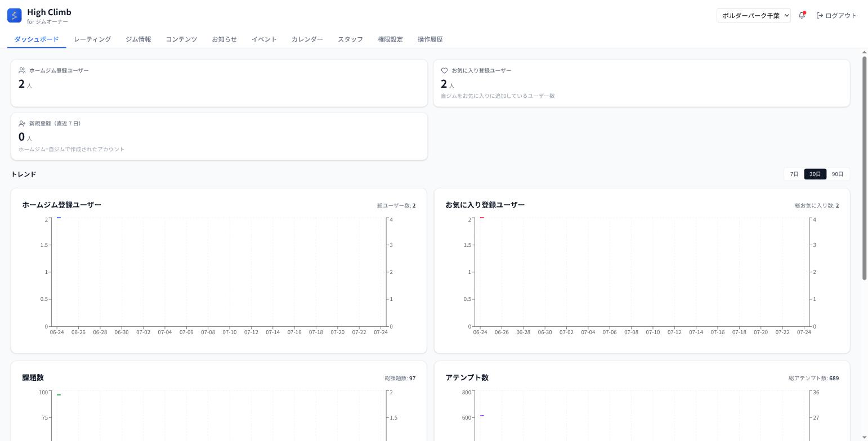
Task: Click the トレンド section heading
Action: pos(24,174)
